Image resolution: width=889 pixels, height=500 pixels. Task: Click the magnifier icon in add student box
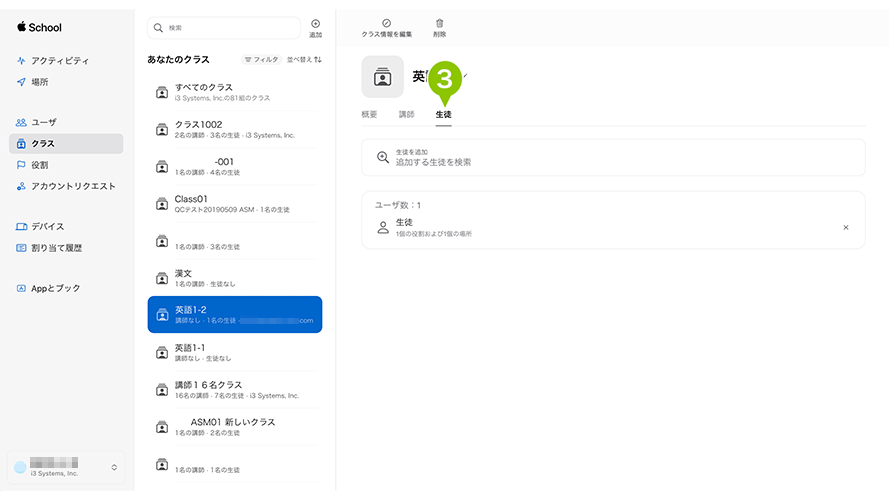coord(383,158)
